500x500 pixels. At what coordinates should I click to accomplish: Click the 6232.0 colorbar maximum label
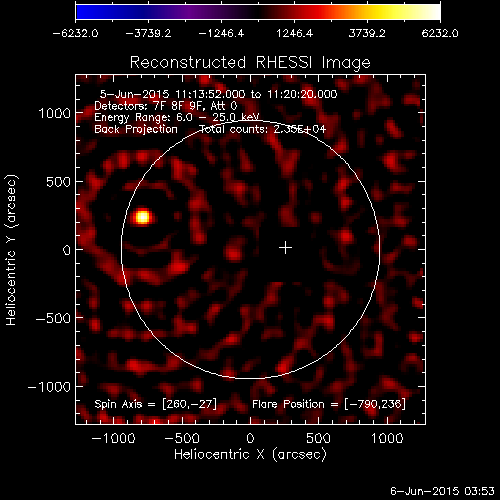440,33
